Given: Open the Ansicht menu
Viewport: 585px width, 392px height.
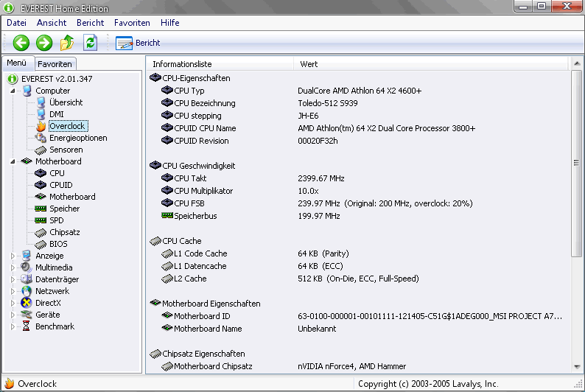Looking at the screenshot, I should [x=52, y=23].
